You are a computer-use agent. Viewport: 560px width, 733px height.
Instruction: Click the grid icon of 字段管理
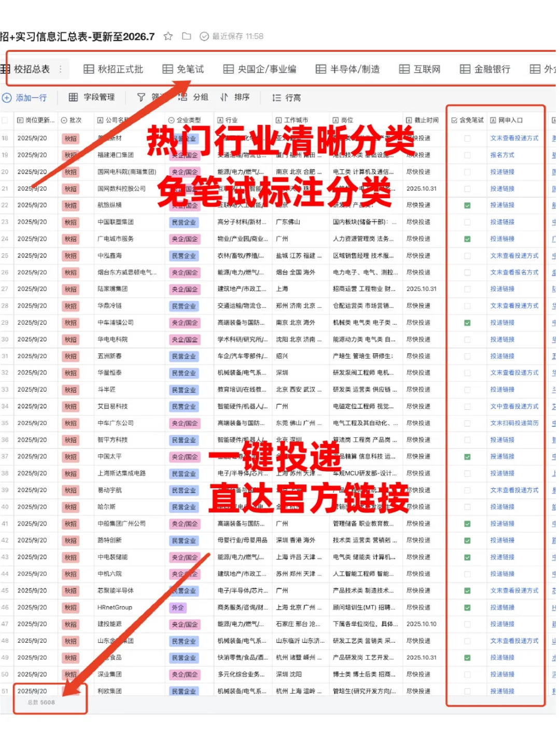(74, 97)
